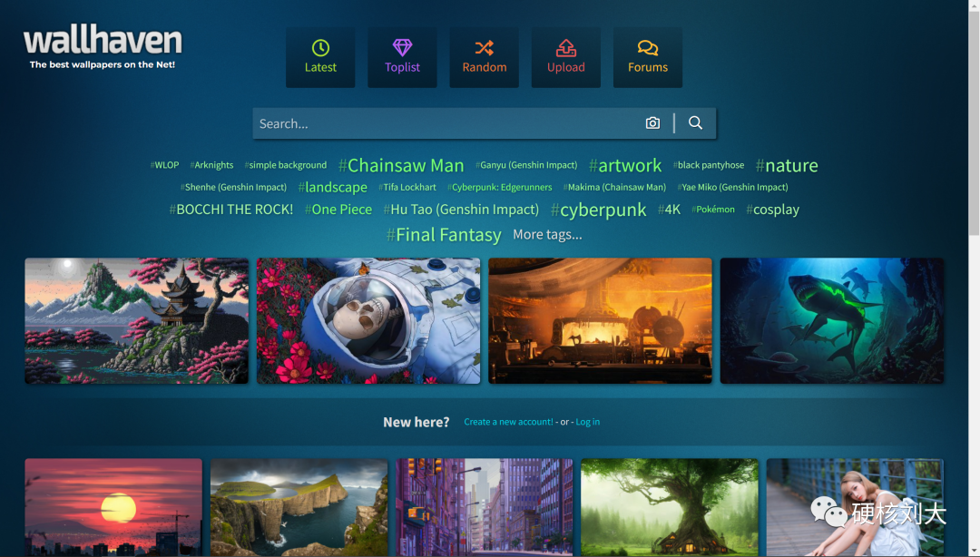Click the Log in link

click(x=587, y=422)
